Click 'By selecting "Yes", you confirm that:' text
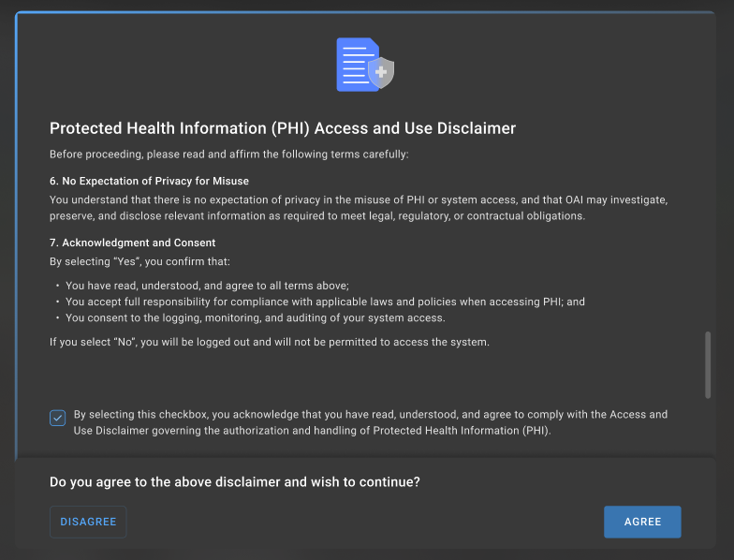Screen dimensions: 734x560 [x=140, y=261]
